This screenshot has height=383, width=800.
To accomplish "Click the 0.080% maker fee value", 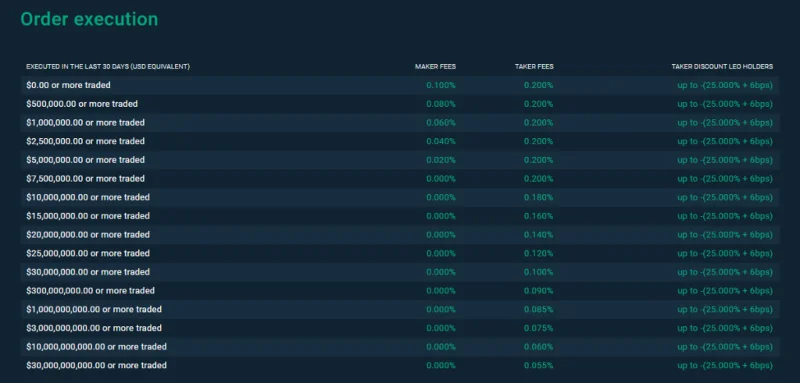I will (x=441, y=104).
